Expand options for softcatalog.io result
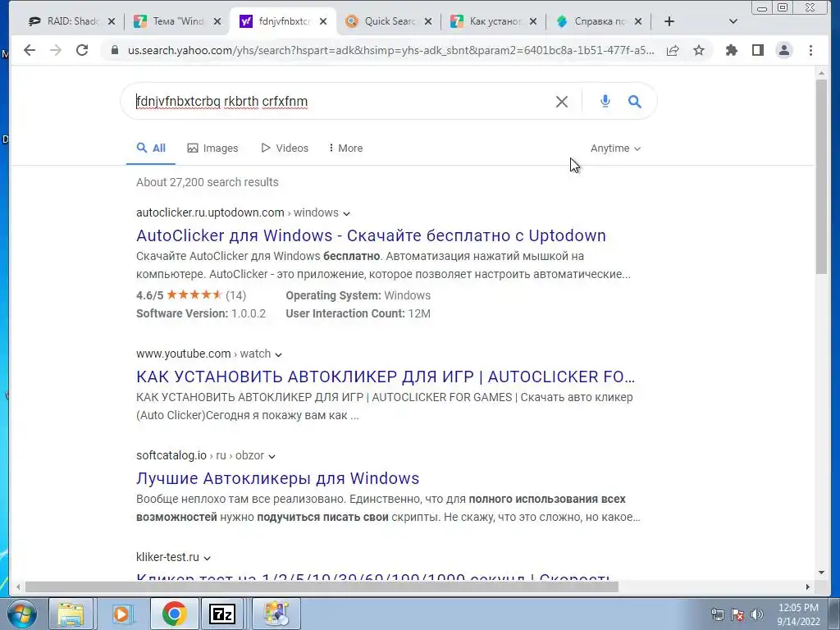 click(272, 456)
